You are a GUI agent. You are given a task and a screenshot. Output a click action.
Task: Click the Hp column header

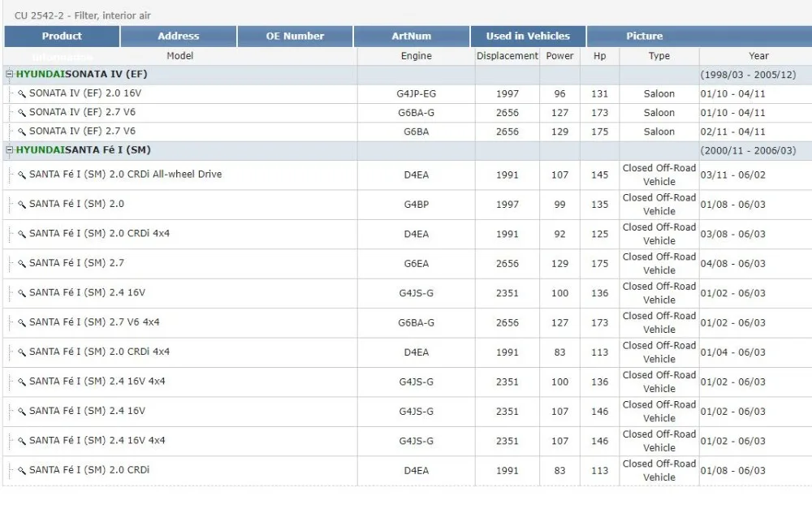[599, 56]
